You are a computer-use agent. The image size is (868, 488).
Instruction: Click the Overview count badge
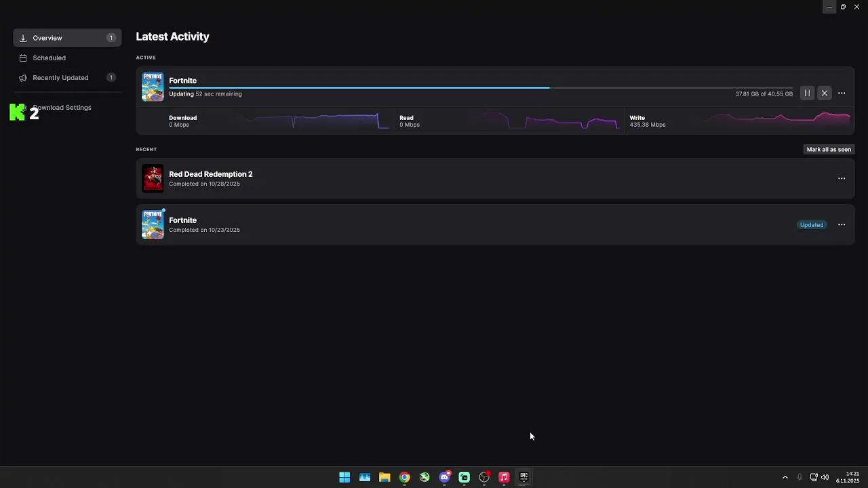(x=111, y=38)
